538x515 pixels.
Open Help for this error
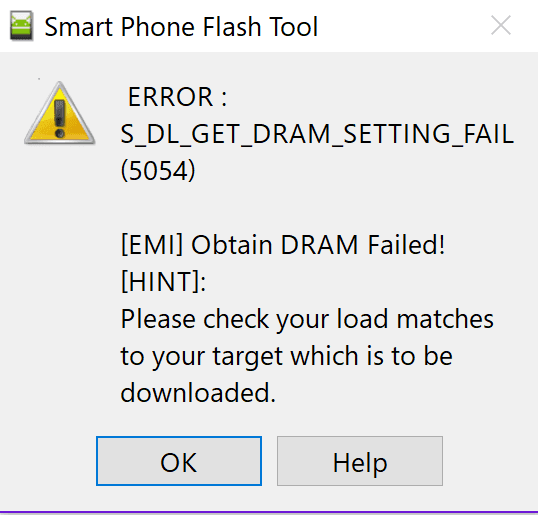coord(360,461)
